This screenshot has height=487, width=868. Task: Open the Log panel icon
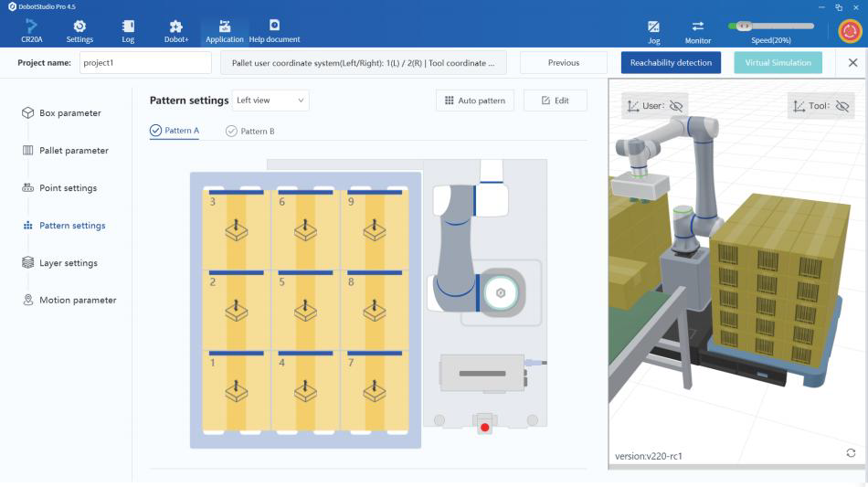[x=128, y=28]
